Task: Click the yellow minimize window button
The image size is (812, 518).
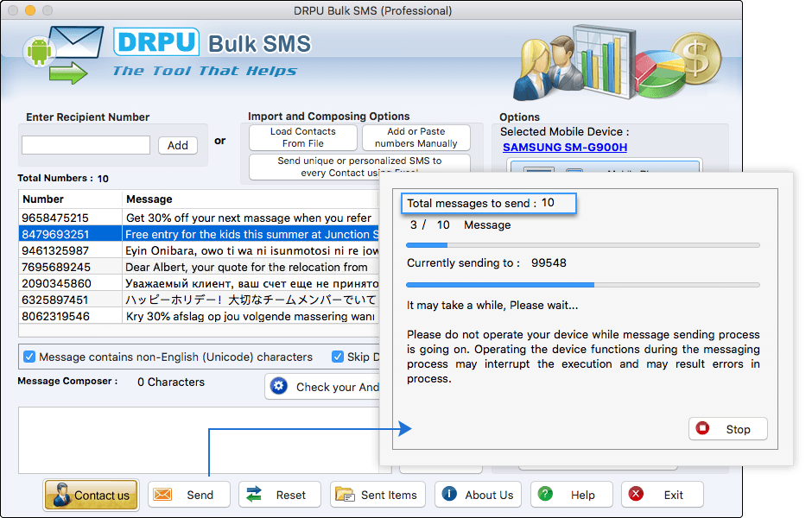Action: coord(30,9)
